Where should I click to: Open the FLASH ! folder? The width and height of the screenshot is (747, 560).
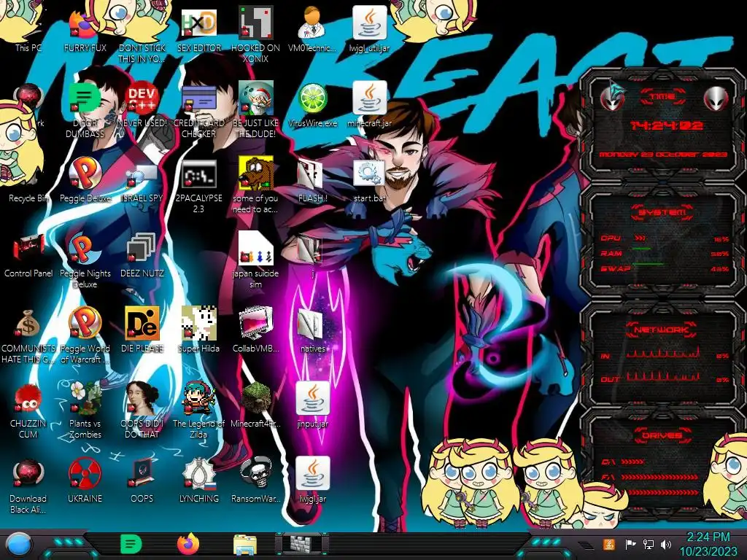click(311, 174)
